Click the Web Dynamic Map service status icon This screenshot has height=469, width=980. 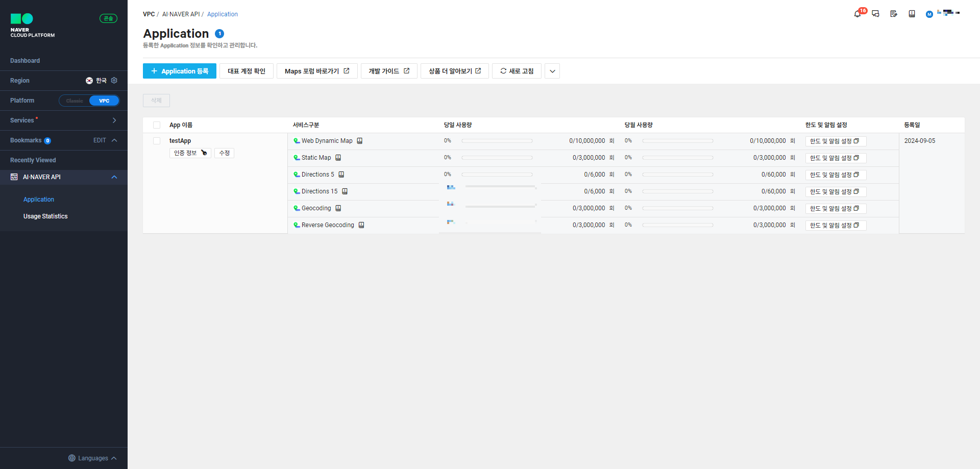pos(297,141)
